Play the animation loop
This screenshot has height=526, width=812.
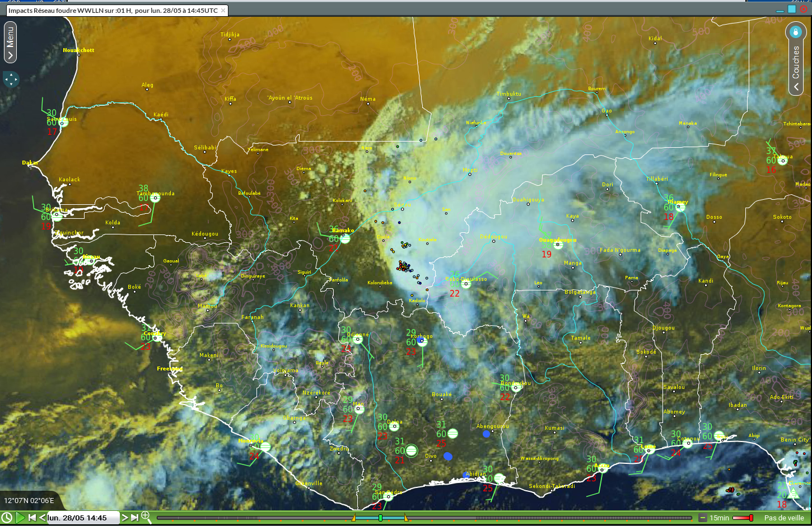tap(20, 518)
